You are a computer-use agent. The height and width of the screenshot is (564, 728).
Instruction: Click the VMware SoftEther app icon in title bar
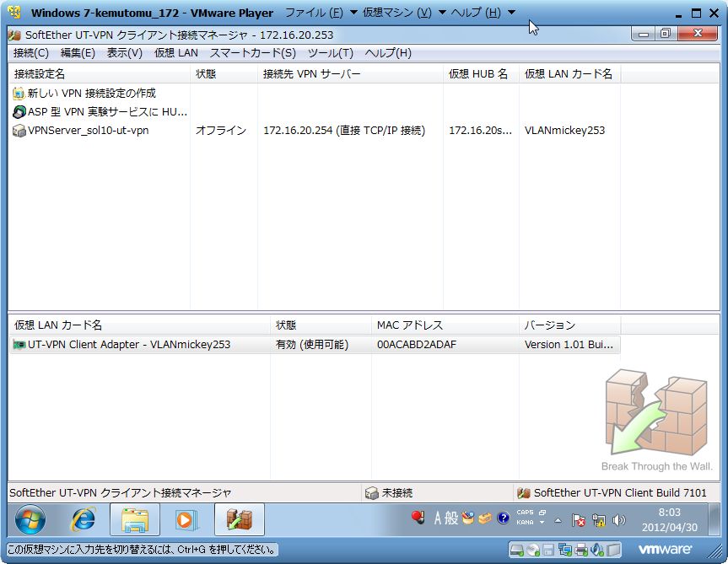coord(15,35)
